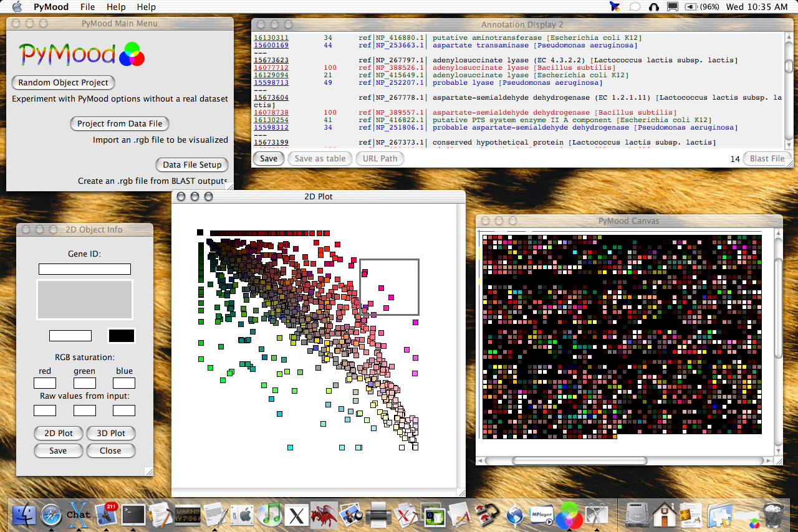Open the File menu
This screenshot has height=532, width=798.
point(88,7)
